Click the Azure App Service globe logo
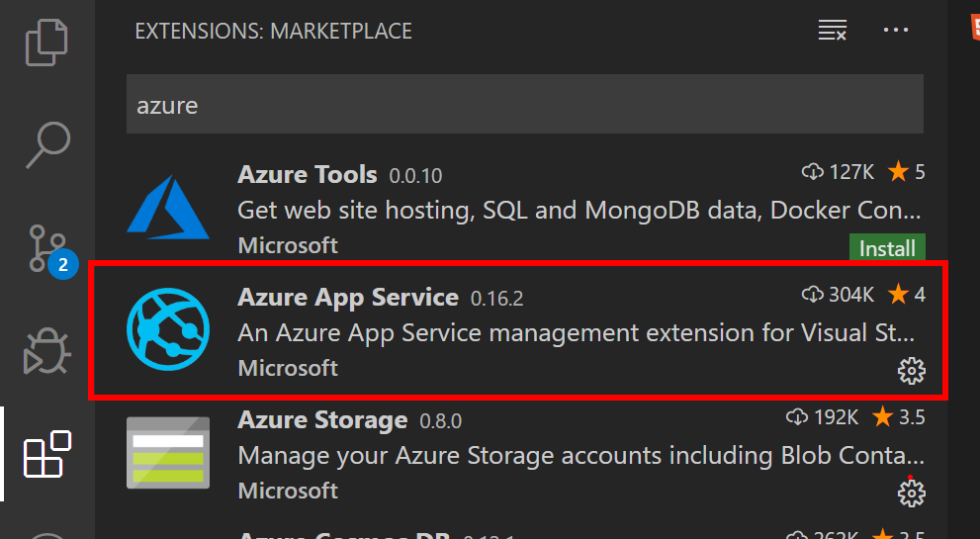Image resolution: width=980 pixels, height=539 pixels. (x=168, y=329)
